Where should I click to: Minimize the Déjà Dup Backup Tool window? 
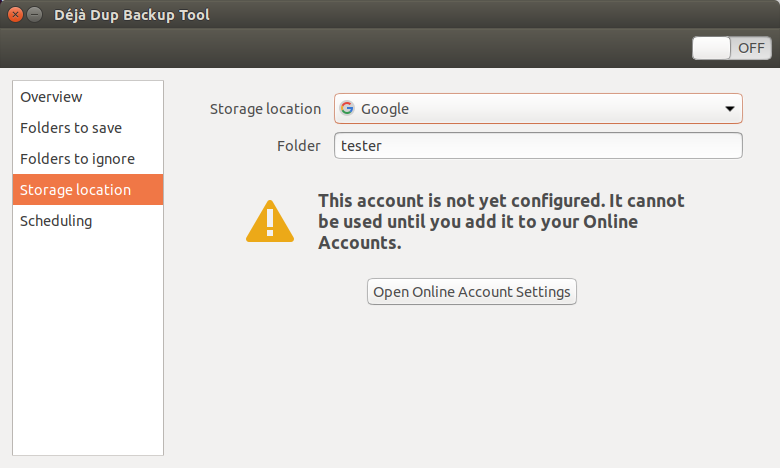tap(34, 15)
